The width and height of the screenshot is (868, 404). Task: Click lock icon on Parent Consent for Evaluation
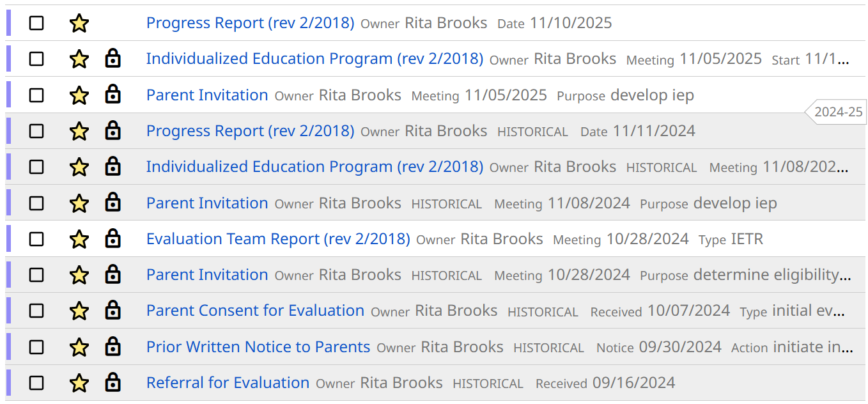pos(113,311)
